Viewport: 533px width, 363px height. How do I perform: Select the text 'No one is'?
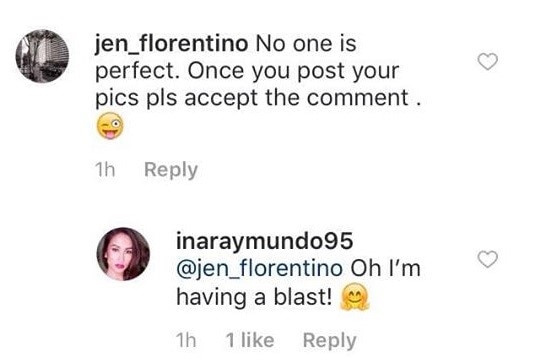pyautogui.click(x=306, y=44)
